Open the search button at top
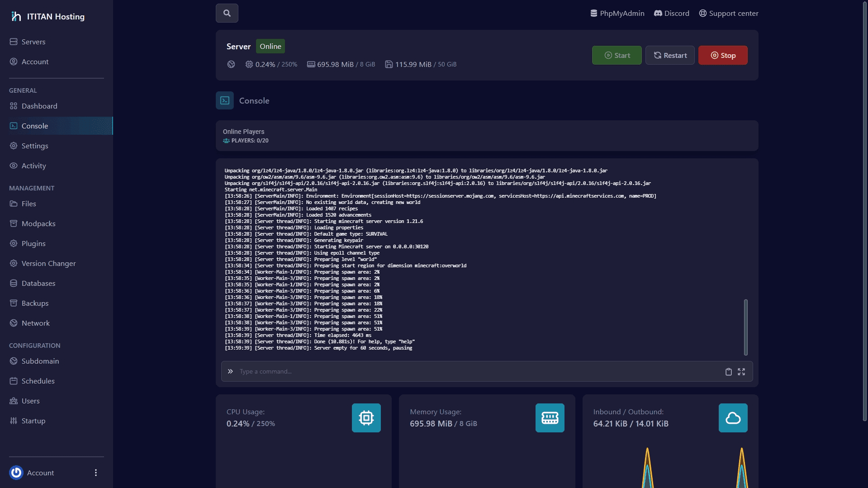 pos(227,13)
